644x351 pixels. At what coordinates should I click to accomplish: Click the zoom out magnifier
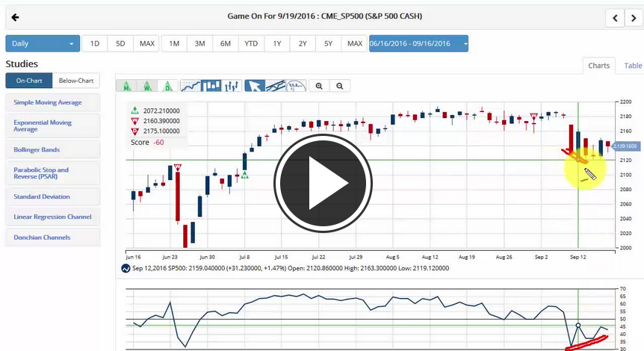pos(340,86)
